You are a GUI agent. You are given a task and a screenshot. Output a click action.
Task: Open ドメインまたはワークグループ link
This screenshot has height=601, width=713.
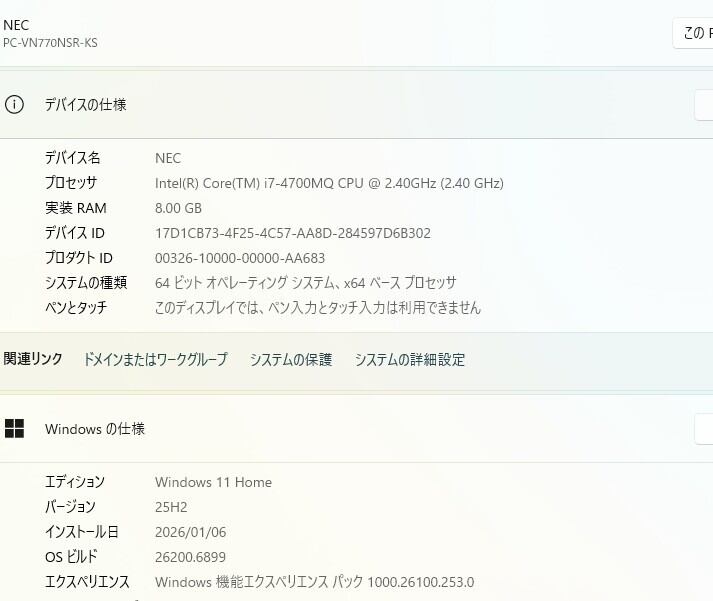(155, 360)
